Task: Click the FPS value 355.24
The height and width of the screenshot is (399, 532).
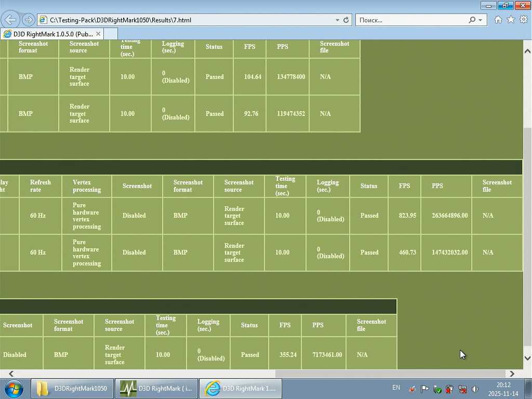Action: click(x=288, y=354)
